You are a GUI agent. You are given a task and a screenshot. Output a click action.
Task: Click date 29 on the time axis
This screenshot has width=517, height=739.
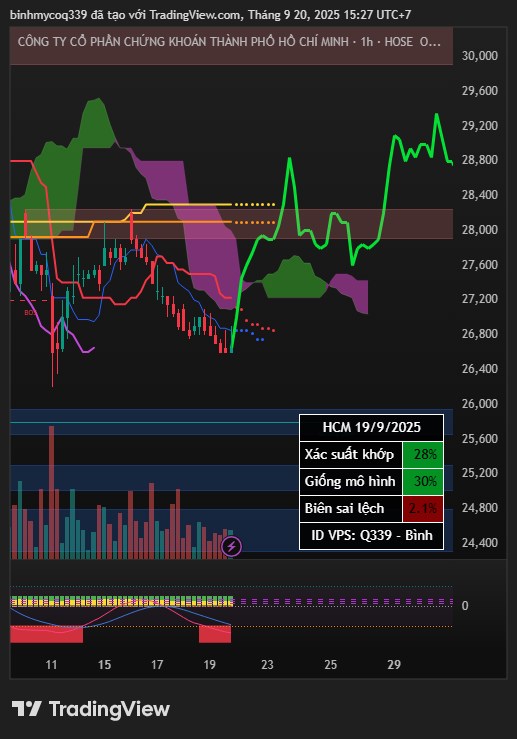[394, 665]
